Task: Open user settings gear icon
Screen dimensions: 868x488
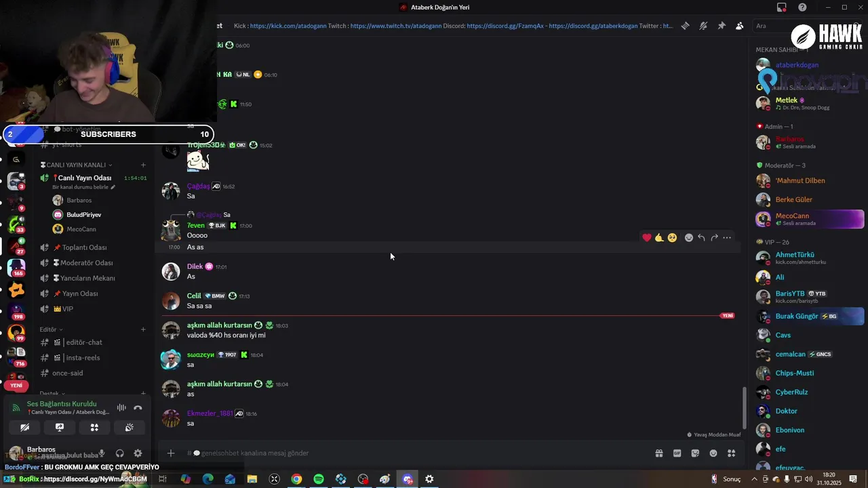Action: pyautogui.click(x=138, y=453)
